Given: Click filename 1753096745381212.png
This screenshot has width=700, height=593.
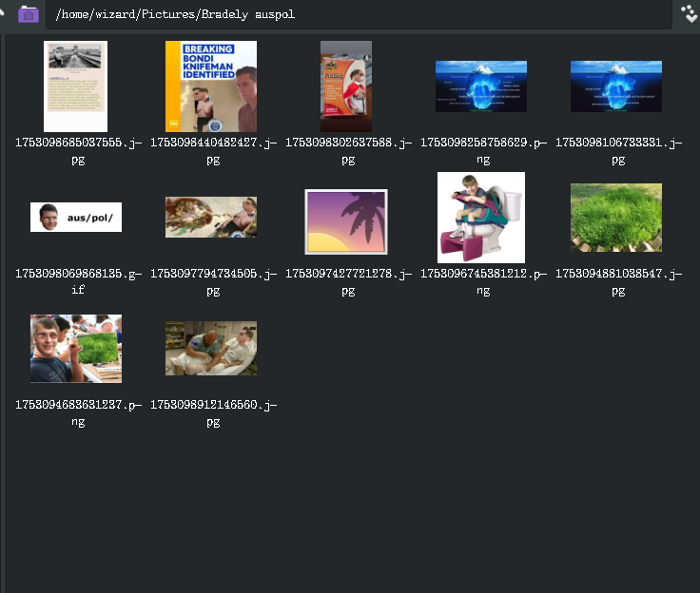Looking at the screenshot, I should point(483,281).
